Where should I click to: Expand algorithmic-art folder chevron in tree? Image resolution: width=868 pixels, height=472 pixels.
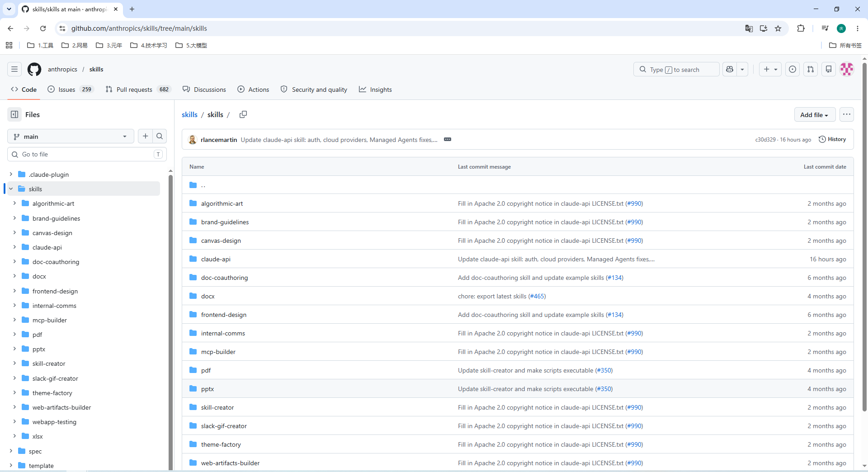(14, 203)
